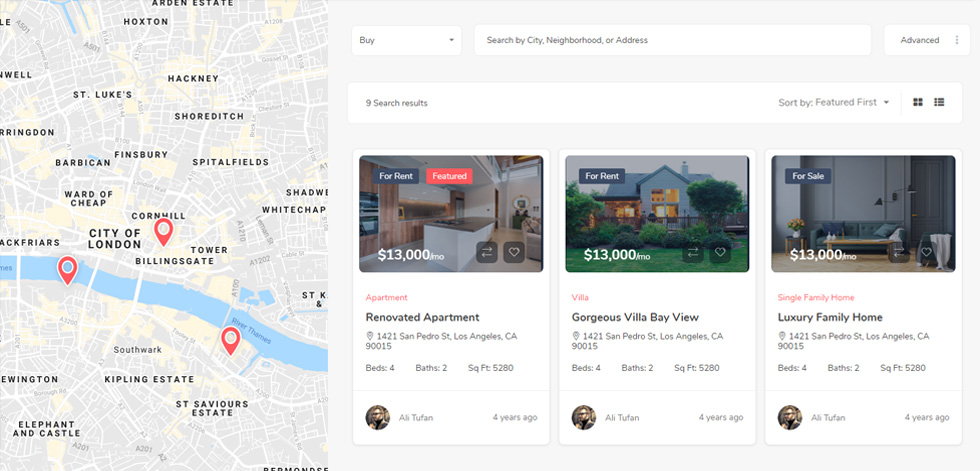Screen dimensions: 980x471
Task: Click the map pin near Southwark riverside
Action: click(231, 340)
